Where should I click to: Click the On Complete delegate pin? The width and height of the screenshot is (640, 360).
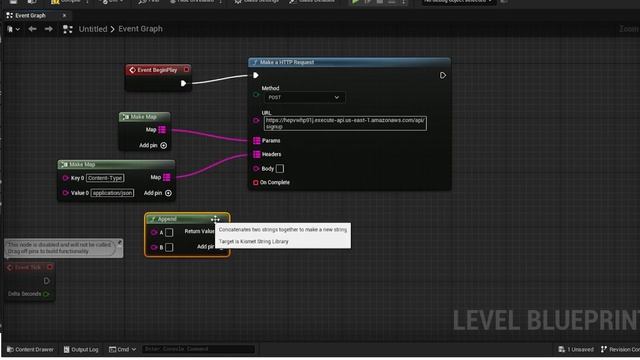(256, 182)
